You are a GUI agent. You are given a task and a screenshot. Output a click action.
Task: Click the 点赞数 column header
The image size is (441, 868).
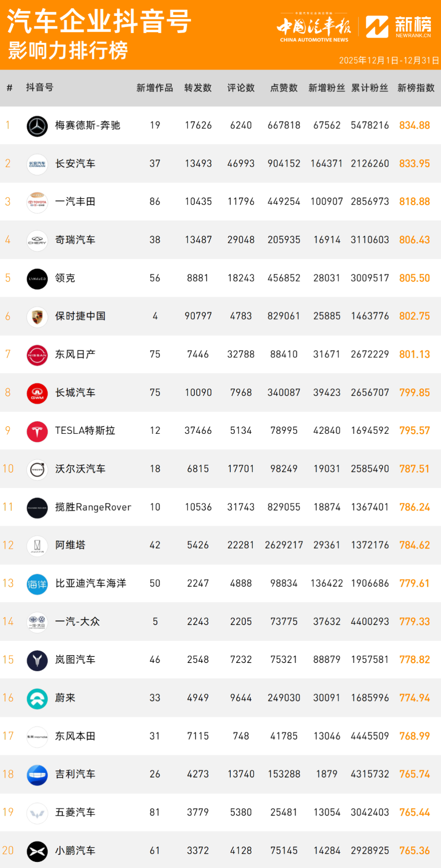pos(284,88)
